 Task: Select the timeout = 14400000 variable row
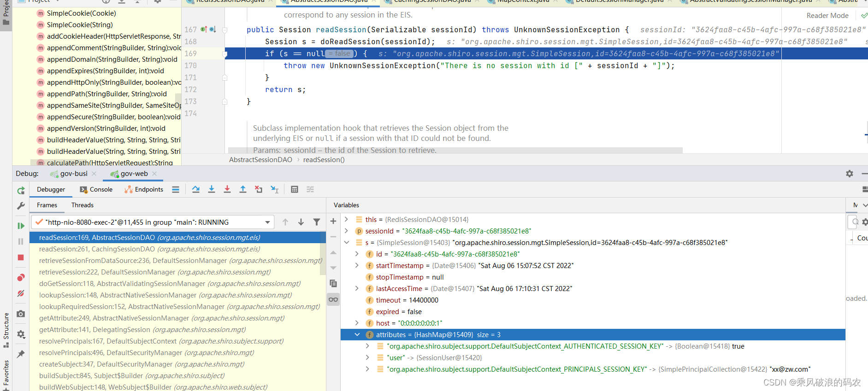tap(593, 300)
